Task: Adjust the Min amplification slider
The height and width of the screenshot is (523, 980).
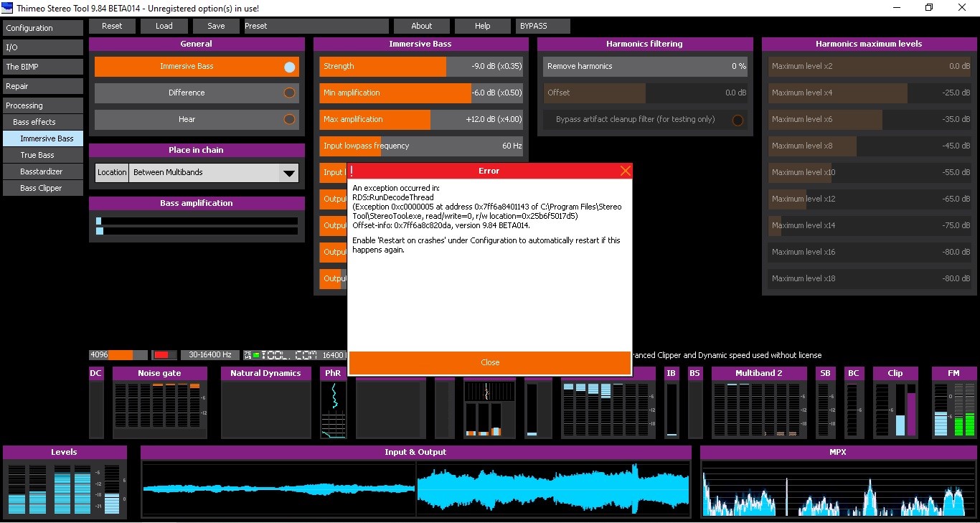Action: pos(421,93)
